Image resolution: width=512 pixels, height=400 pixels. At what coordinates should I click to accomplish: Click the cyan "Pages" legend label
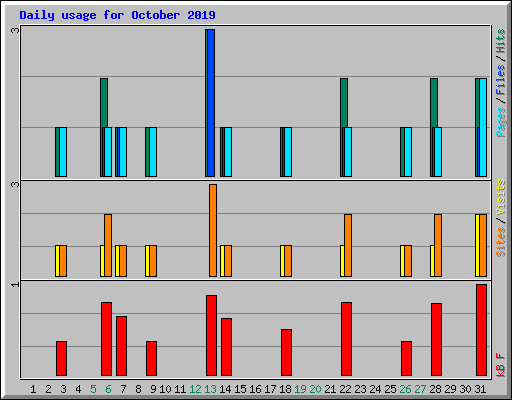tap(500, 122)
